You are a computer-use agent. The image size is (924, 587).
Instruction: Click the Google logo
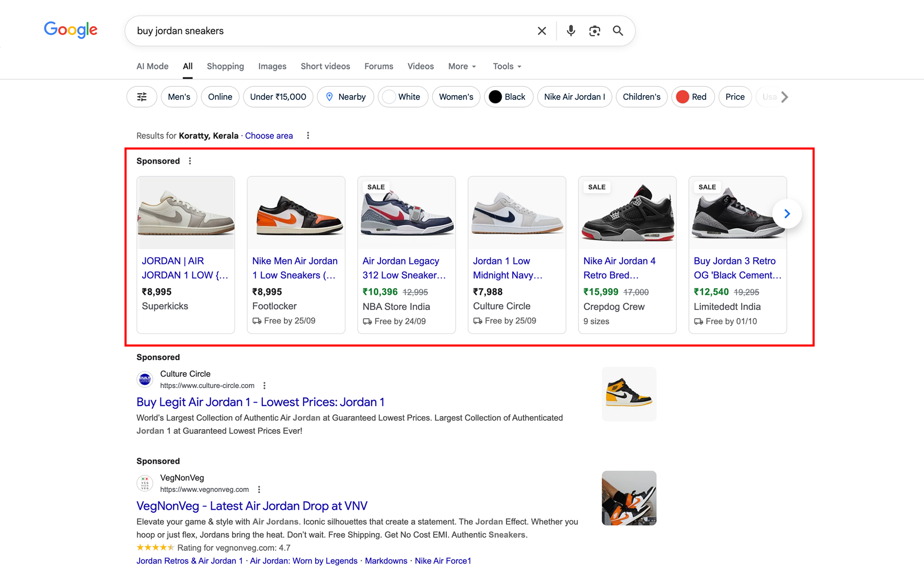71,30
